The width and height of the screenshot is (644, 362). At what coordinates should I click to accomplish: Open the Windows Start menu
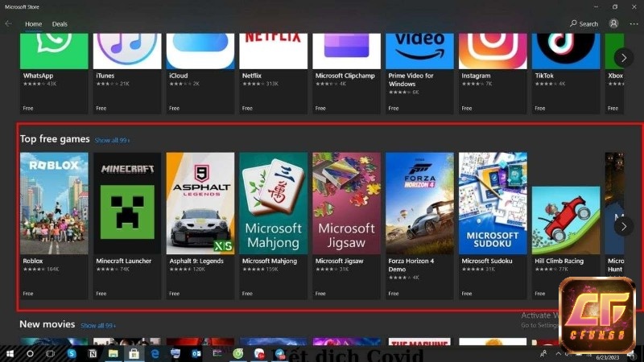tap(10, 353)
